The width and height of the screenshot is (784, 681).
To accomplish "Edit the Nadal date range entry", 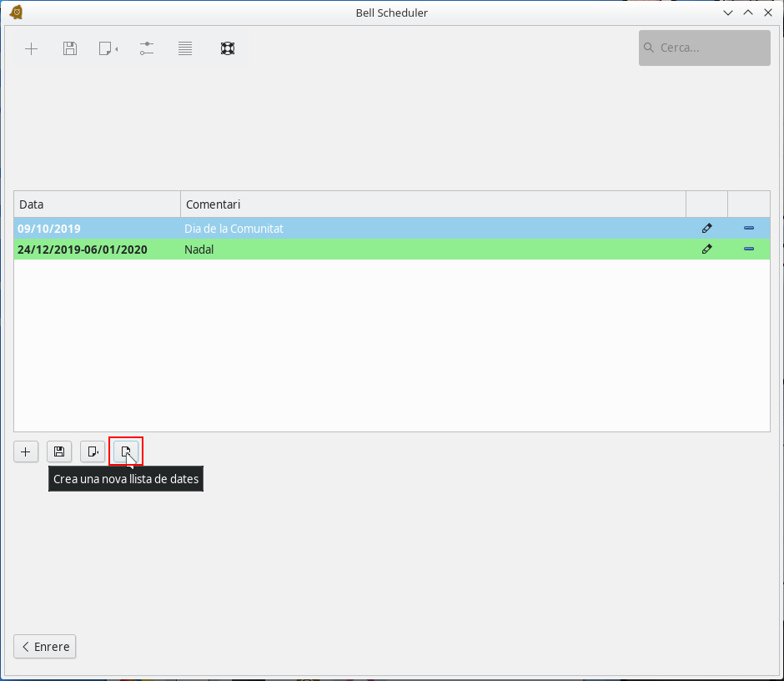I will 706,249.
